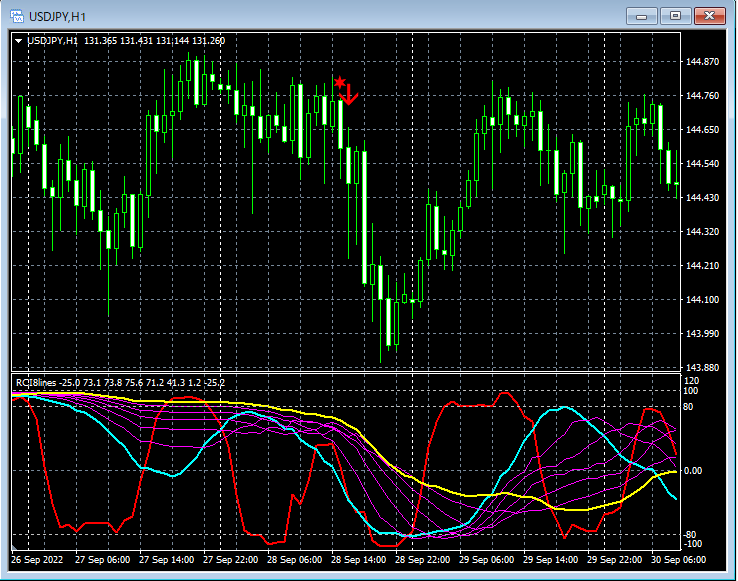This screenshot has width=738, height=581.
Task: Click price level 143.880 on the scale
Action: (703, 367)
